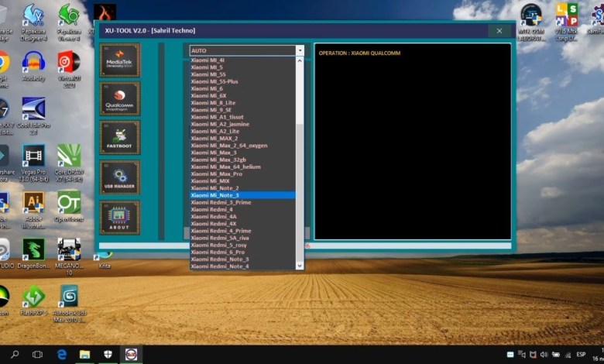The image size is (604, 364).
Task: Open Adobe Illustrator desktop shortcut
Action: 33,210
